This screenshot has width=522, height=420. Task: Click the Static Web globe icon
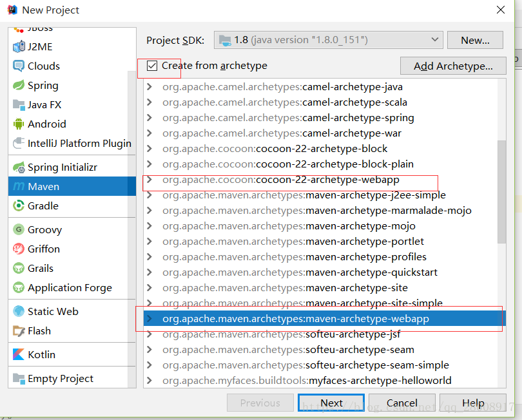coord(19,311)
